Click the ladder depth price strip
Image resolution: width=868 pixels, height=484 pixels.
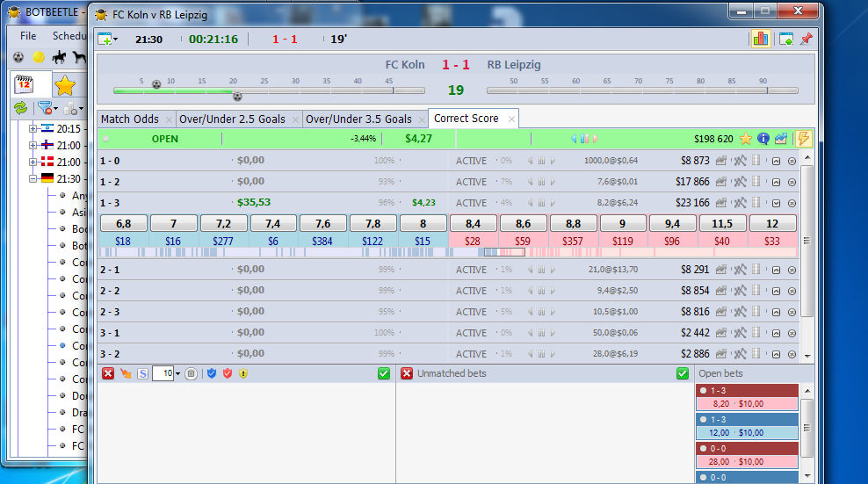tap(448, 252)
